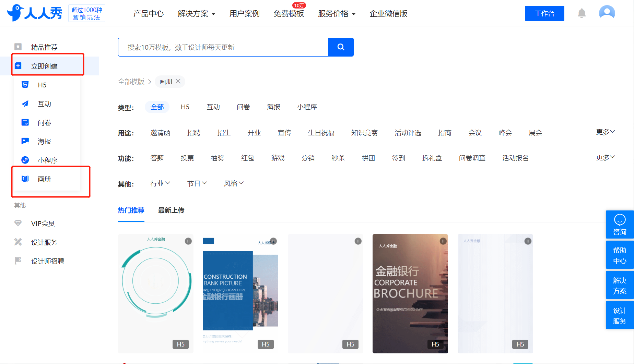Expand the 解决方案 nav dropdown
Viewport: 634px width, 364px height.
(x=196, y=14)
